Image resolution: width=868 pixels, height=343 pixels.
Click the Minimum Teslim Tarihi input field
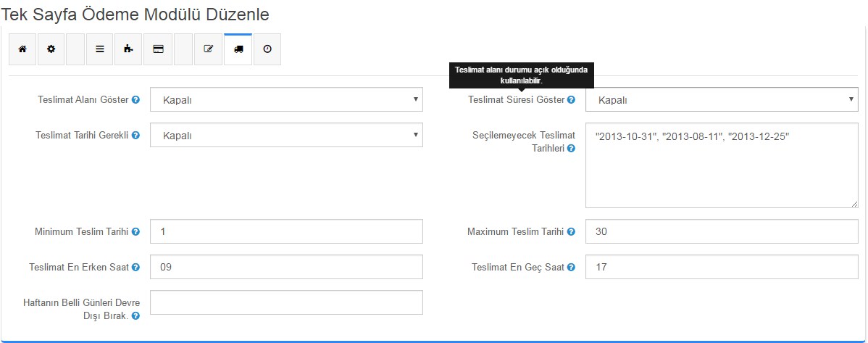286,232
